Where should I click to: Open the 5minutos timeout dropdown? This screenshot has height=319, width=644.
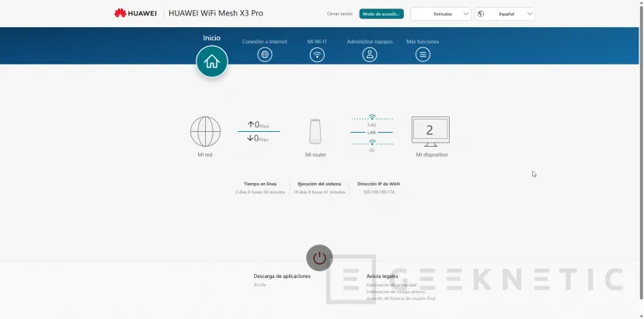(x=440, y=13)
